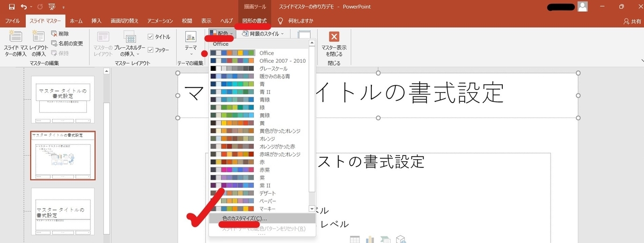This screenshot has height=243, width=644.
Task: Apply the 青 color scheme
Action: point(259,84)
